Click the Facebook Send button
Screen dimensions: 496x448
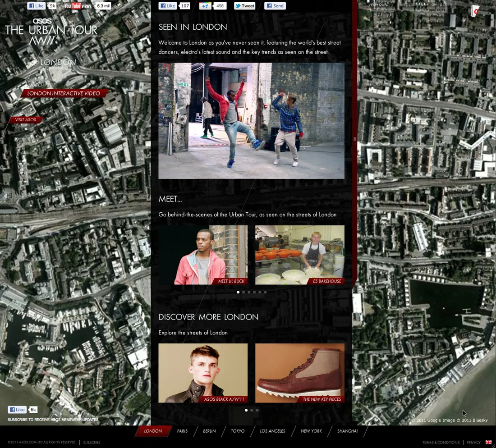coord(275,6)
